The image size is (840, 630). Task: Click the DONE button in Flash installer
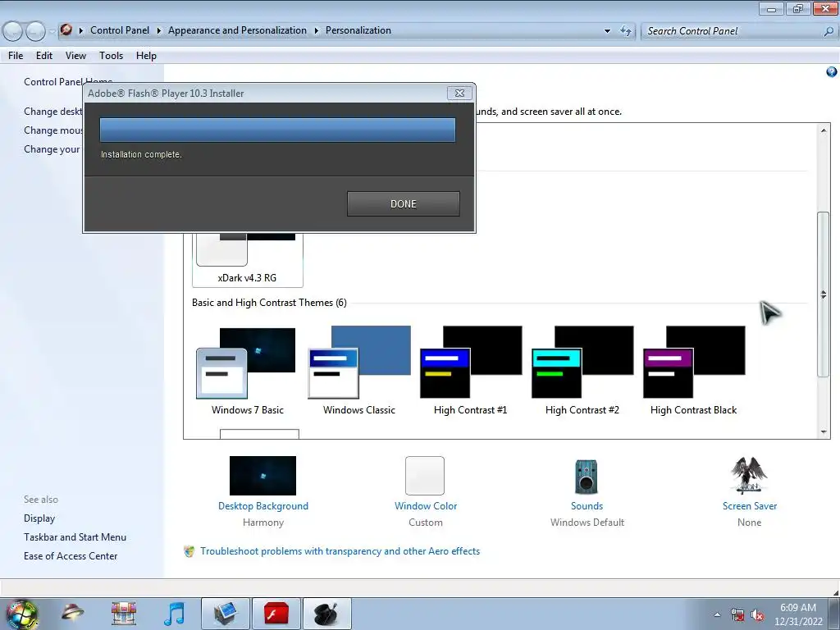(x=403, y=203)
